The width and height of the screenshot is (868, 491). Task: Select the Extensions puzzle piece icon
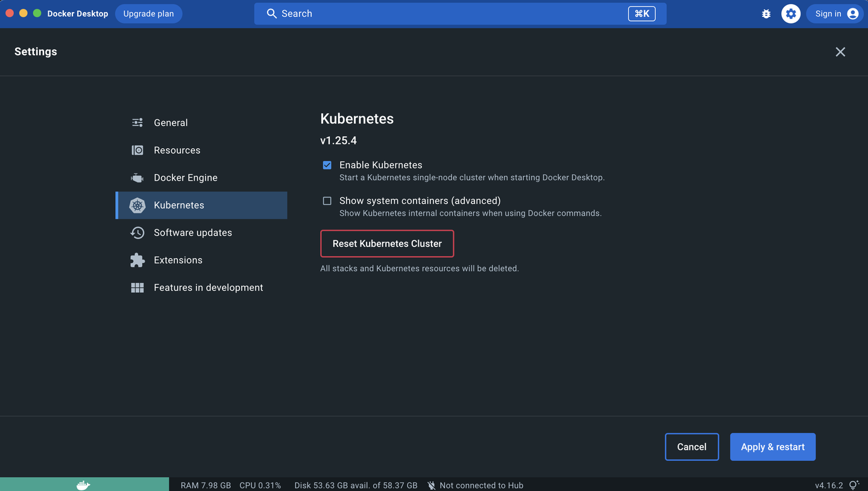tap(137, 260)
